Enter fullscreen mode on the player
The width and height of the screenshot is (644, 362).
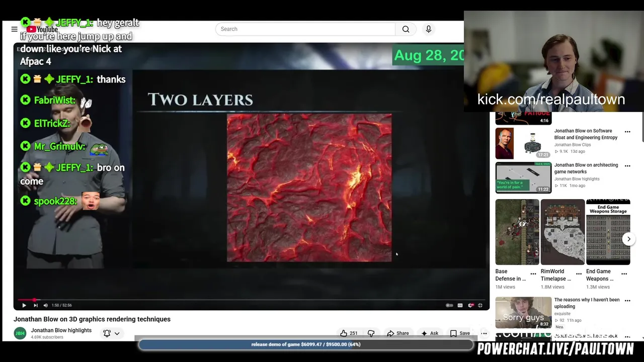tap(480, 305)
